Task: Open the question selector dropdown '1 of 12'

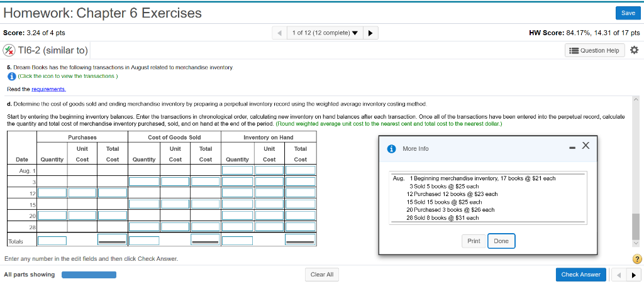Action: pos(325,33)
